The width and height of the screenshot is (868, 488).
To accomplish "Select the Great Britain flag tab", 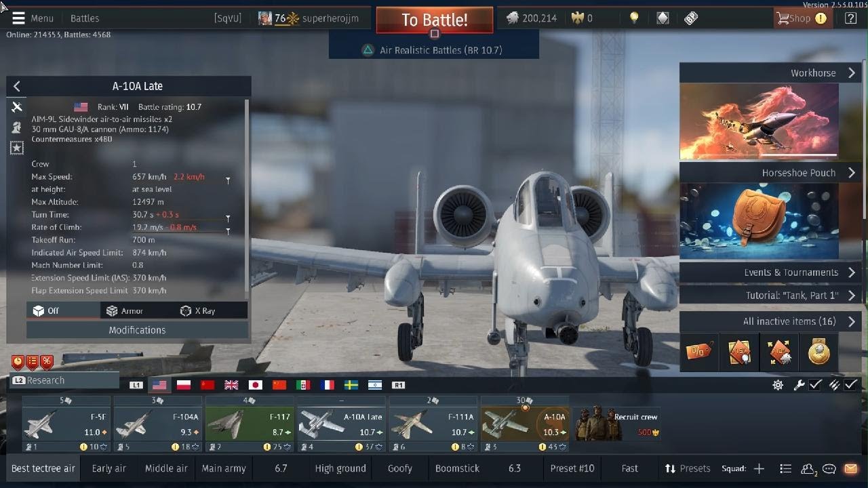I will (x=231, y=385).
